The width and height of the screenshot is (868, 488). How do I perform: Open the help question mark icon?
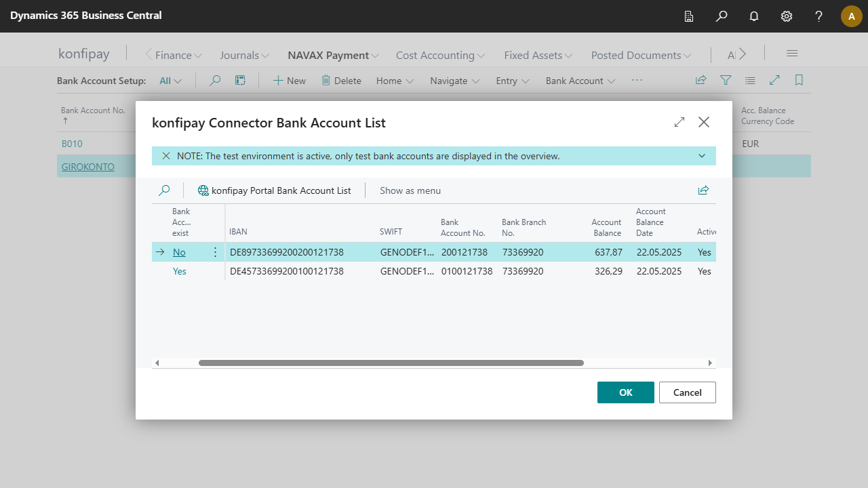pos(819,16)
